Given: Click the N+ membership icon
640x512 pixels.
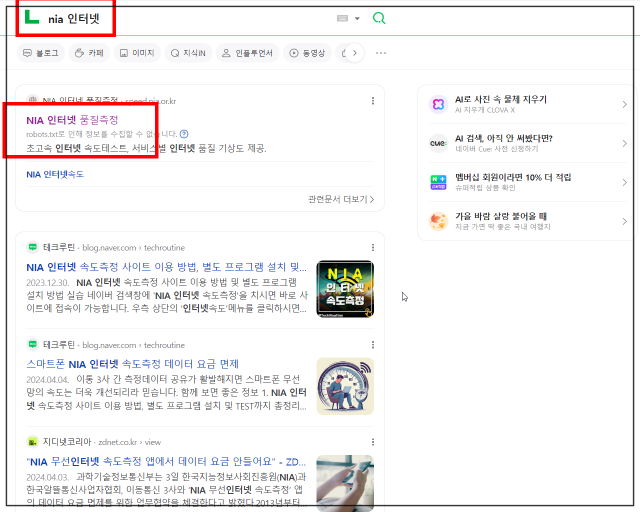Looking at the screenshot, I should (x=438, y=182).
